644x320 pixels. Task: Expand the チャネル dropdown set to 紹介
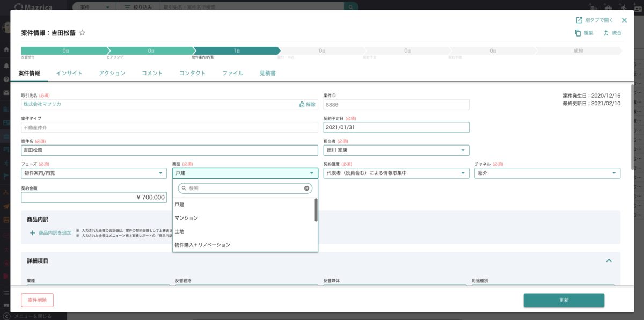(x=547, y=173)
